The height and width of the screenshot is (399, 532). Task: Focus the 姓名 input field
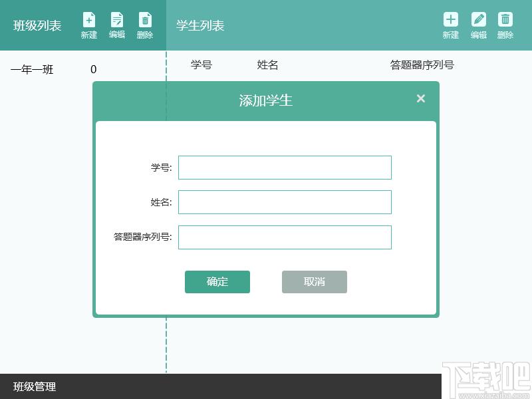[285, 202]
